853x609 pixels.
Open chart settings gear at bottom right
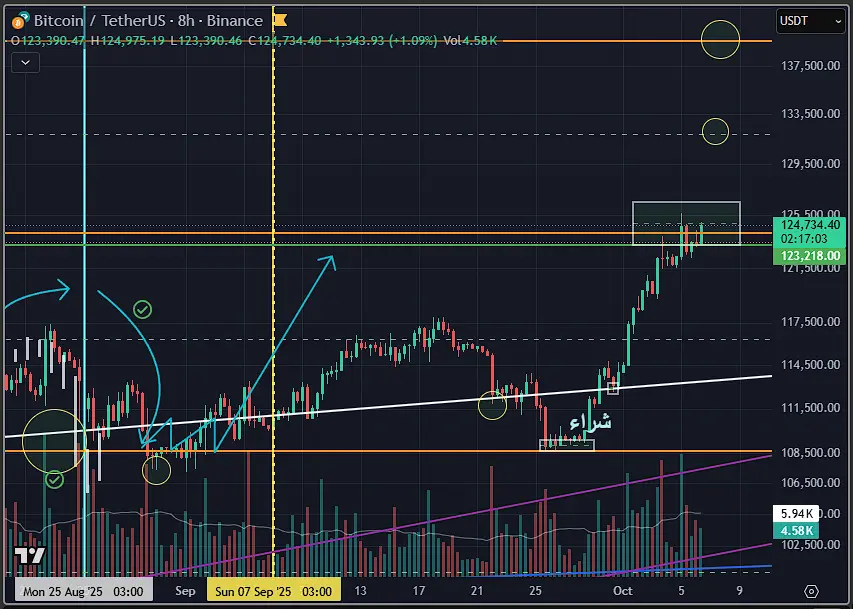811,591
